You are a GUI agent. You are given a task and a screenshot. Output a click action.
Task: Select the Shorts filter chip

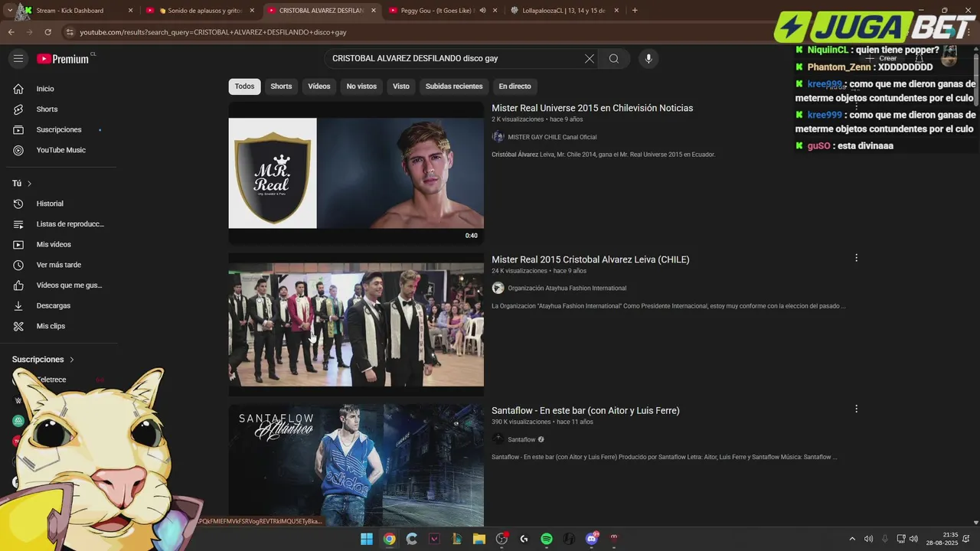click(281, 86)
